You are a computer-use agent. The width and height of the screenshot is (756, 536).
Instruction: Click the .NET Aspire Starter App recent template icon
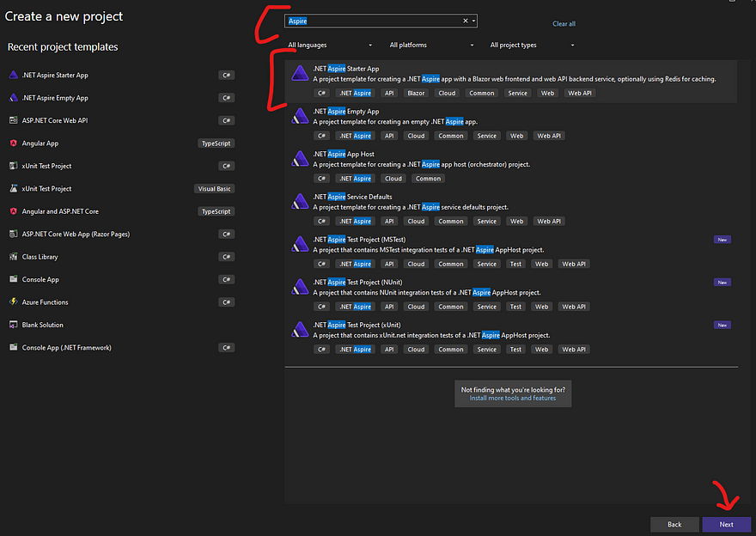(x=14, y=76)
